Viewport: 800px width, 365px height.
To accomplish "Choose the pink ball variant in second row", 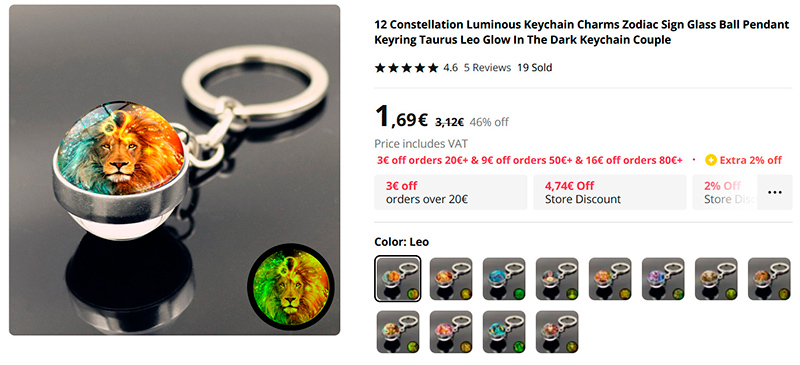I will point(451,332).
